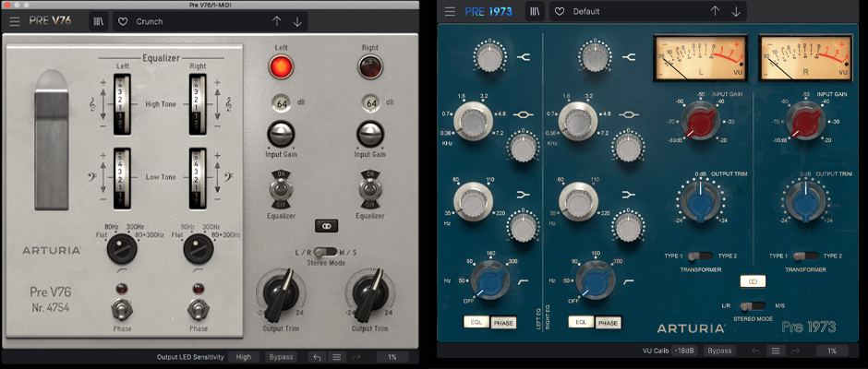The width and height of the screenshot is (868, 369).
Task: Click left Output Trim knob on Pre V76
Action: click(281, 293)
